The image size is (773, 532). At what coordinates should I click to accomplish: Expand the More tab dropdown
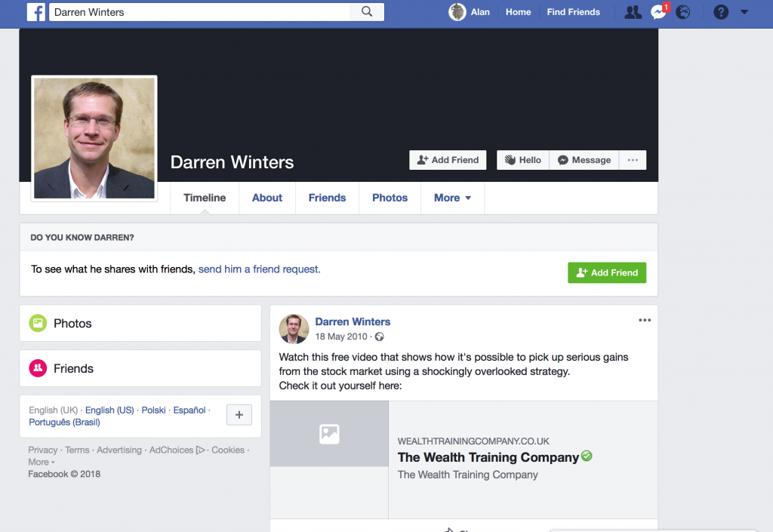(x=453, y=198)
